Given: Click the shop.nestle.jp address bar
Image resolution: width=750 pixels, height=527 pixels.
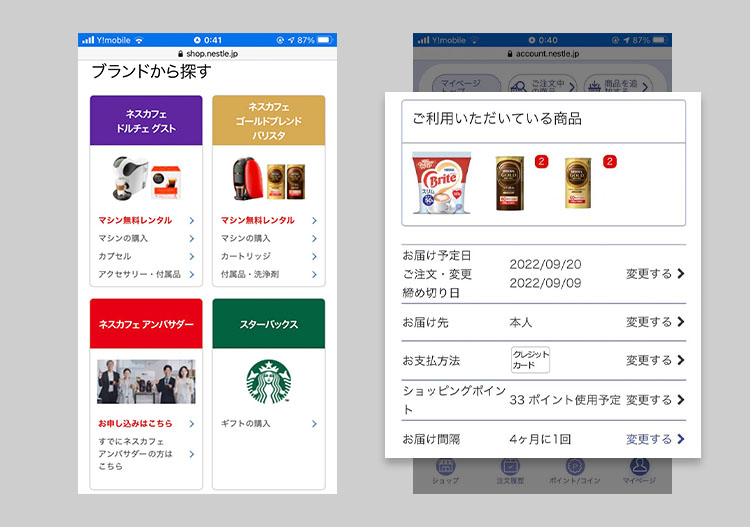Looking at the screenshot, I should (207, 54).
